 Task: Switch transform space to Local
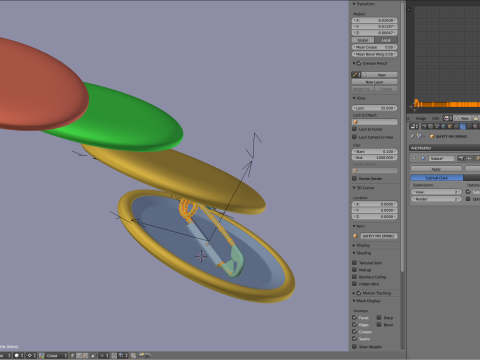point(386,40)
